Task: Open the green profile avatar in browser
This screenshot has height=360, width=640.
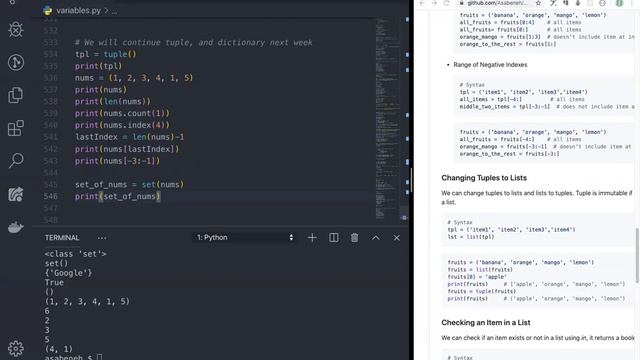Action: pyautogui.click(x=619, y=3)
